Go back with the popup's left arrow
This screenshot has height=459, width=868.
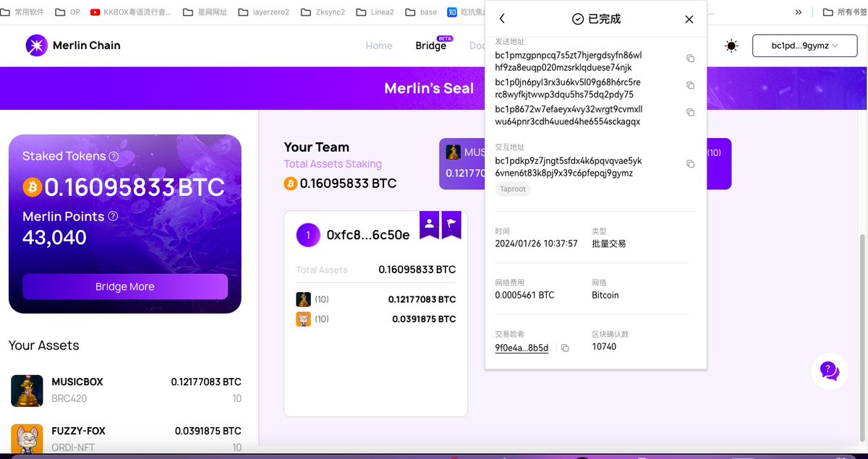[502, 19]
